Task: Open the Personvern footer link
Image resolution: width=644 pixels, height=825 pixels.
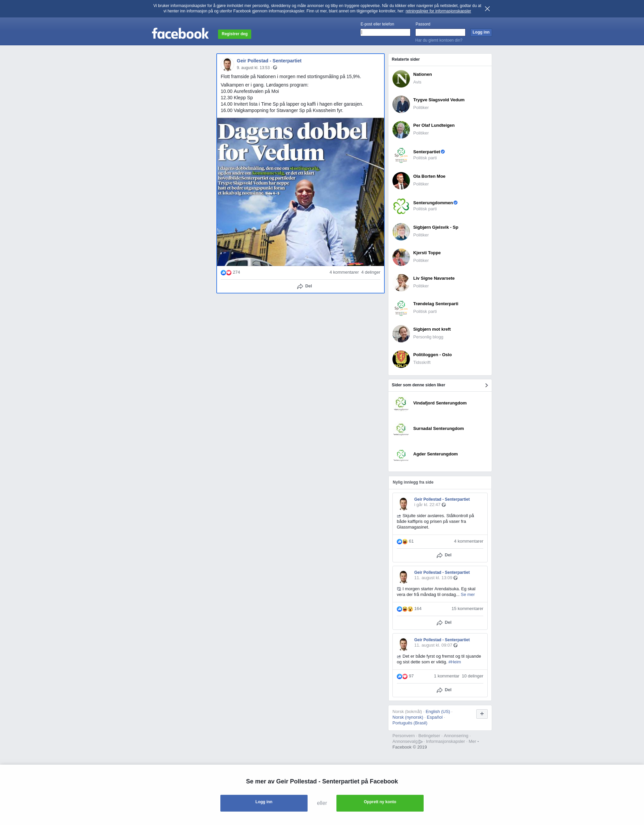Action: tap(404, 735)
